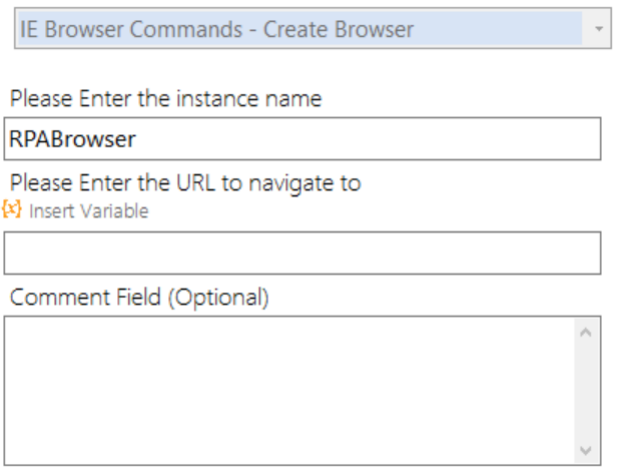Open the IE Browser Commands dropdown arrow
Image resolution: width=618 pixels, height=474 pixels.
(598, 29)
